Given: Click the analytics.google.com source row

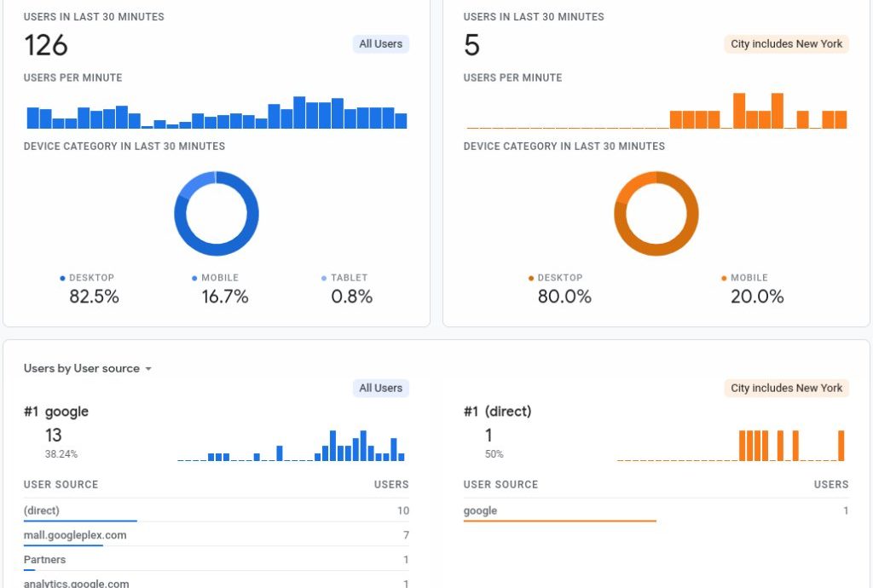Looking at the screenshot, I should (216, 583).
